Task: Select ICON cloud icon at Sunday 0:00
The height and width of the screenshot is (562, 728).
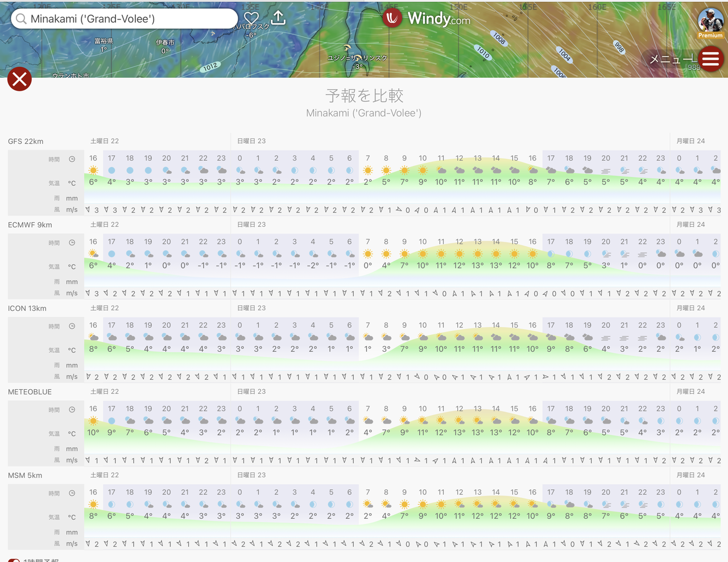Action: pos(240,337)
